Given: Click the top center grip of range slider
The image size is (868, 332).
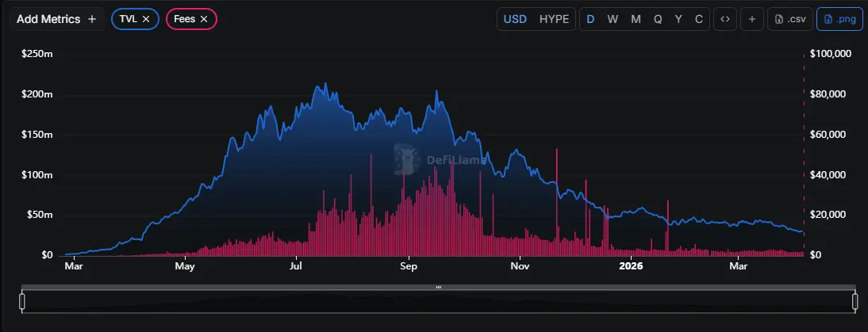Looking at the screenshot, I should pyautogui.click(x=438, y=287).
